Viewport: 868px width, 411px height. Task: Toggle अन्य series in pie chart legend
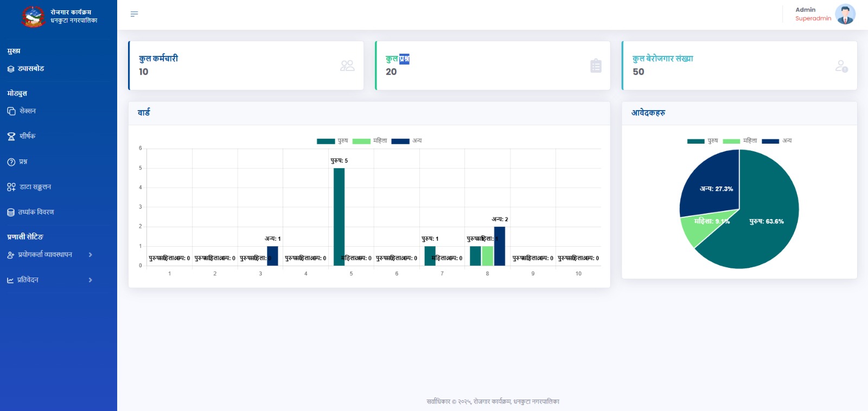click(777, 141)
